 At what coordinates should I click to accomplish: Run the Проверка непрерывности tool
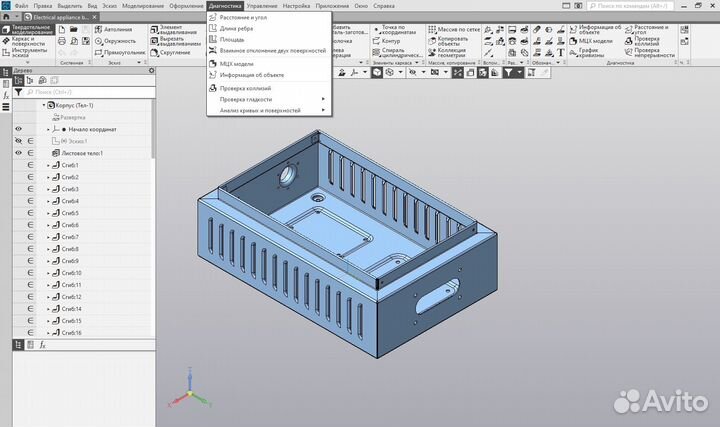pyautogui.click(x=650, y=53)
